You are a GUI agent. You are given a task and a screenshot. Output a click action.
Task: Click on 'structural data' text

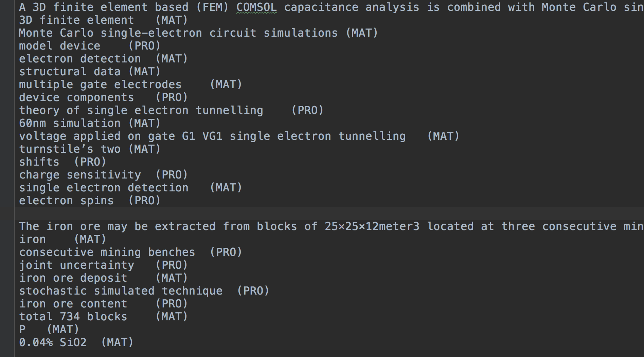(70, 72)
